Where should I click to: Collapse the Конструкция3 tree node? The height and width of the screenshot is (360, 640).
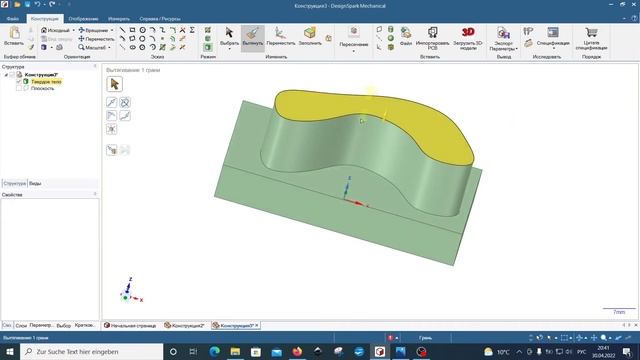(6, 75)
